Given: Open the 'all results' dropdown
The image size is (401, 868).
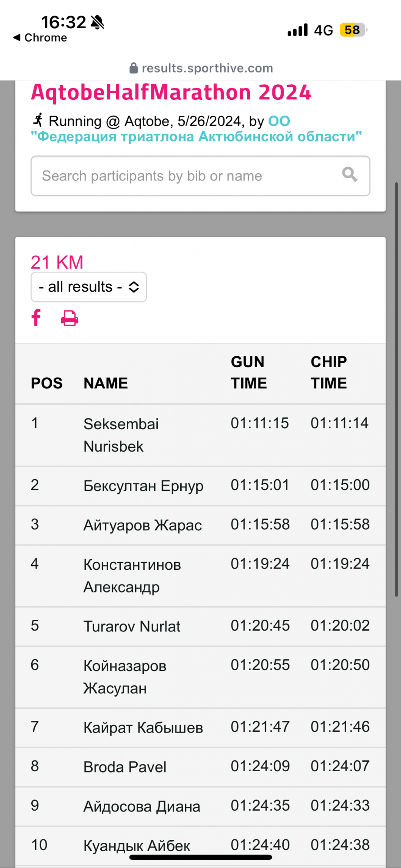Looking at the screenshot, I should pyautogui.click(x=89, y=287).
